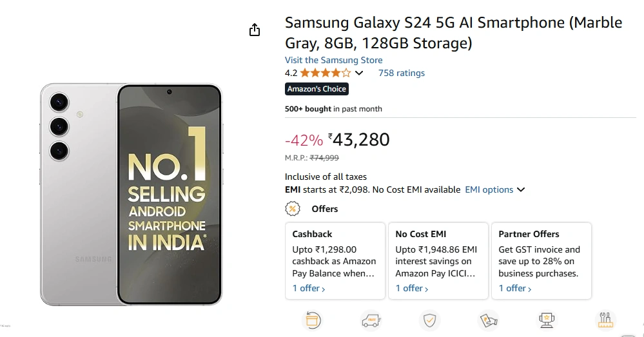Click the Samsung Galaxy S24 product image
The height and width of the screenshot is (337, 644).
click(131, 193)
